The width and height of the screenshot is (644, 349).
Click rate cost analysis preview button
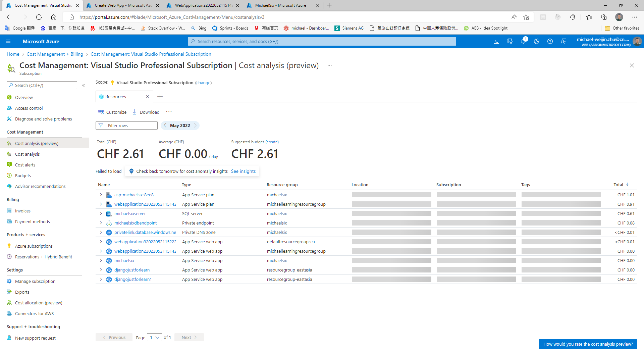(x=588, y=344)
